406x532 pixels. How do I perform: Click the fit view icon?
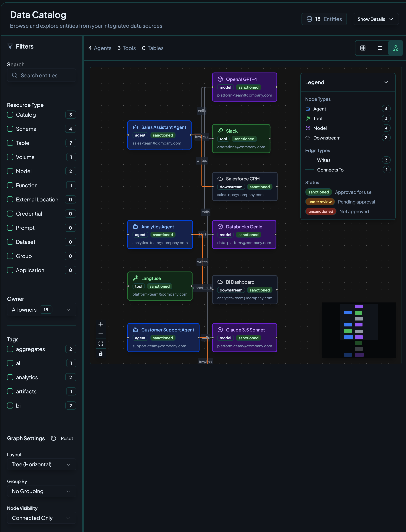click(101, 344)
